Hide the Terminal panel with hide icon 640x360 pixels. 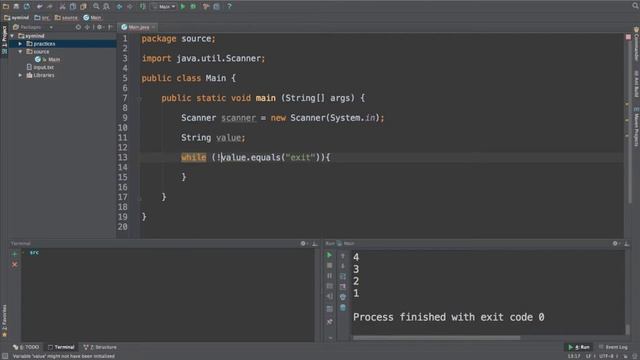[x=315, y=243]
